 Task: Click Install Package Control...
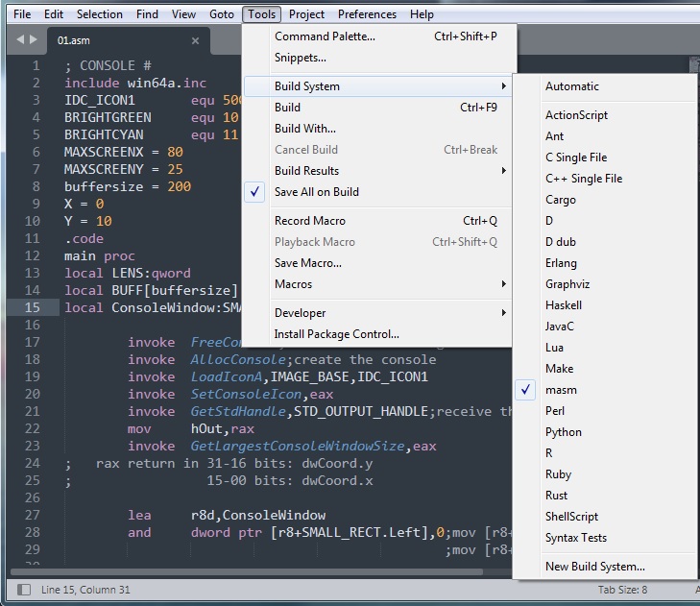pyautogui.click(x=336, y=334)
